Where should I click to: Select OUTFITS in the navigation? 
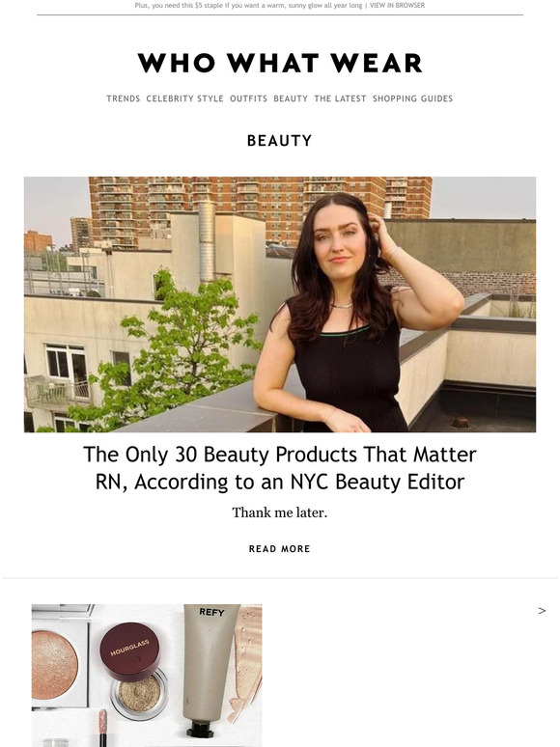249,98
